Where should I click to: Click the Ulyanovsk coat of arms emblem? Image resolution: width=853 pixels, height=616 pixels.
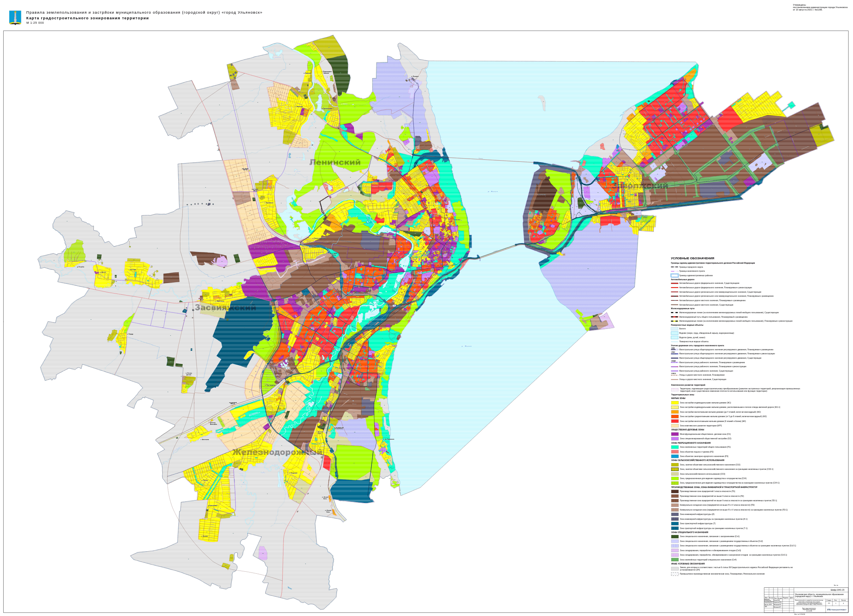coord(15,18)
